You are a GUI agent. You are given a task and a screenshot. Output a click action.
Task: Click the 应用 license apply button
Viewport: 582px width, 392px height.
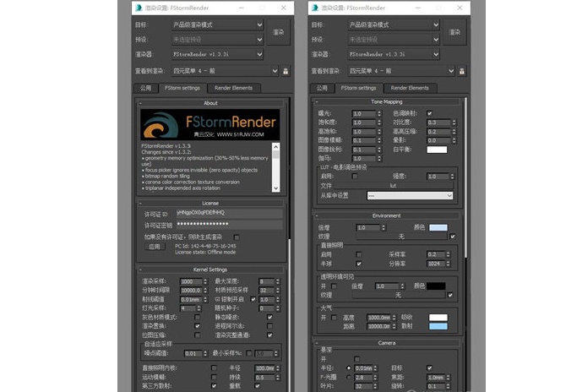point(154,248)
